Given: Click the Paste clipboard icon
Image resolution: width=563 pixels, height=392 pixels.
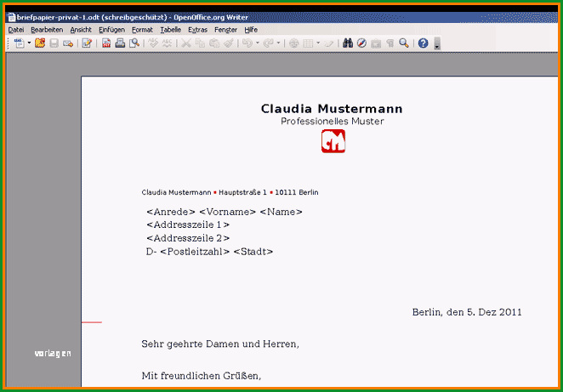Looking at the screenshot, I should (x=214, y=43).
